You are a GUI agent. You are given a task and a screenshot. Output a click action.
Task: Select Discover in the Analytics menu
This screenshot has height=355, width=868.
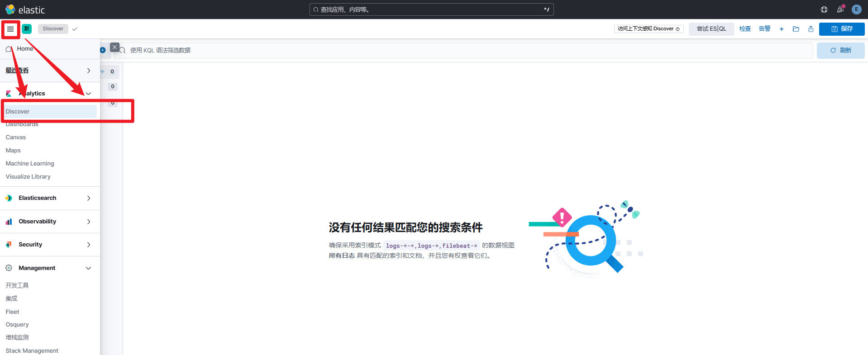tap(49, 112)
